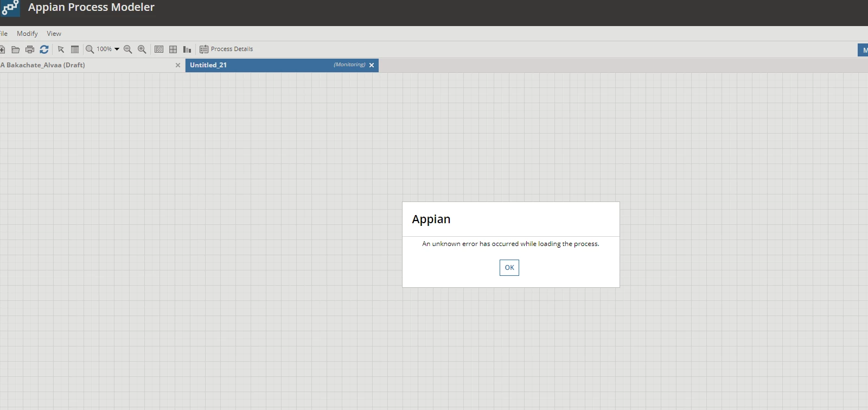Close the Untitled_21 monitoring tab
The image size is (868, 410).
372,65
